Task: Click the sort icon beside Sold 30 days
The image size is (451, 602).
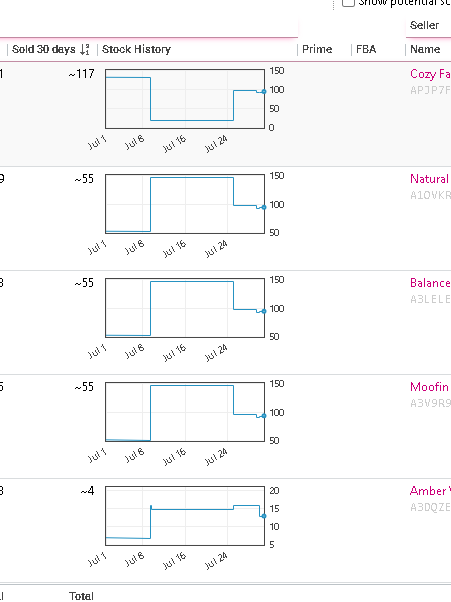Action: [x=85, y=50]
